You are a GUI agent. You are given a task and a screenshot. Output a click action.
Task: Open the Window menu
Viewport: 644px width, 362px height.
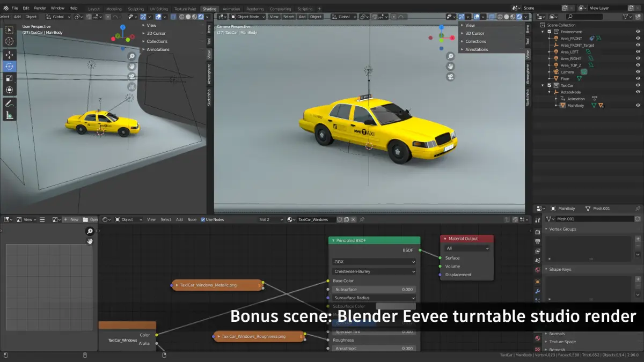click(x=57, y=8)
